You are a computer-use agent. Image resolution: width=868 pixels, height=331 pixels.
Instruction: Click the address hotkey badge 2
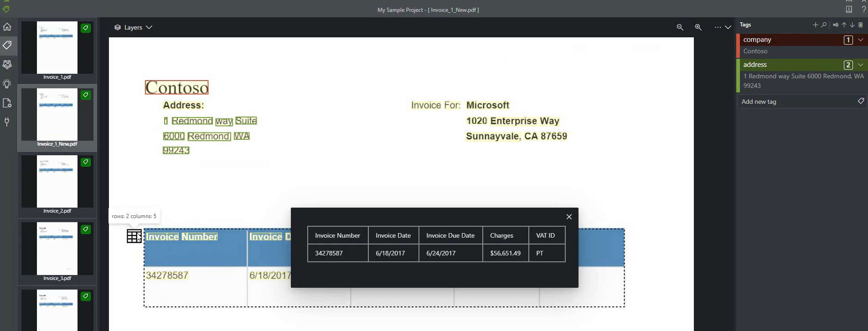pos(848,65)
